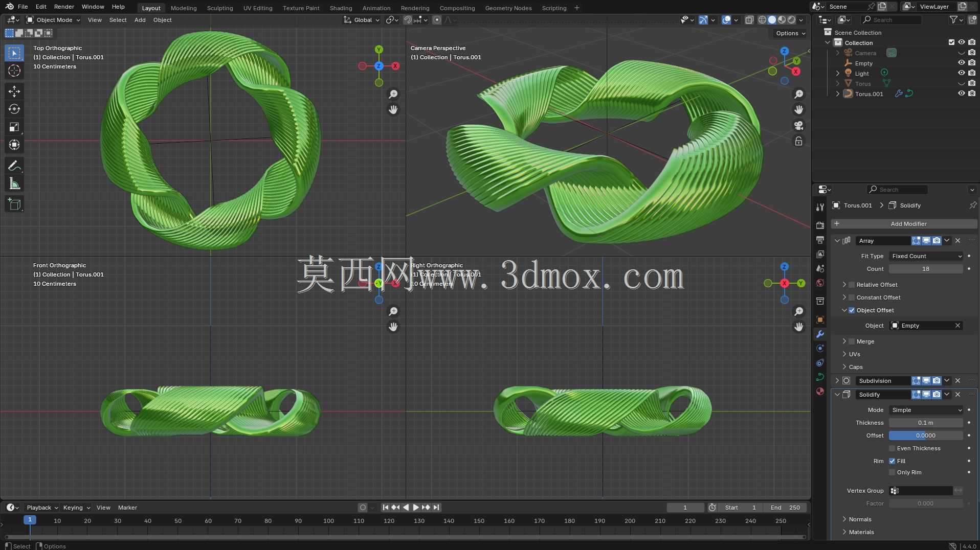Open the Render properties tab
Image resolution: width=980 pixels, height=550 pixels.
820,225
